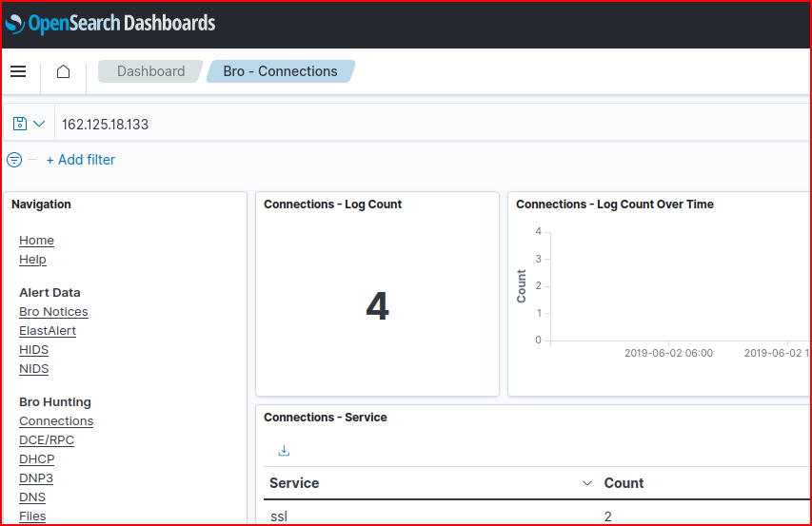Open the Home navigation link

[36, 241]
